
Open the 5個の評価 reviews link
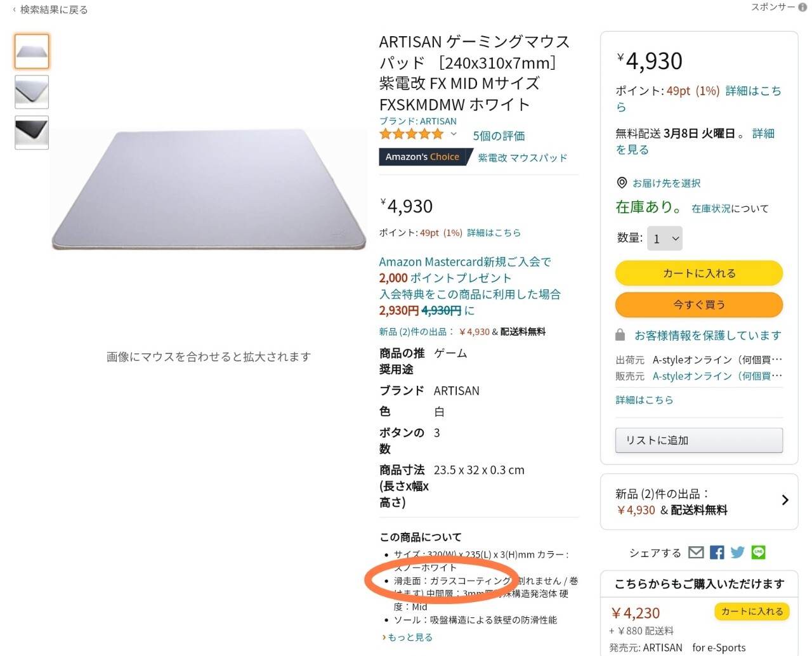pos(499,136)
